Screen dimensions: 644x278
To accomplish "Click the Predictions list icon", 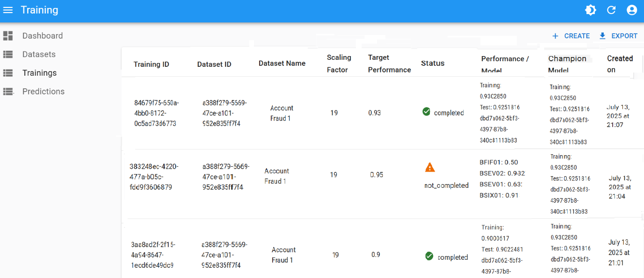I will (x=8, y=92).
